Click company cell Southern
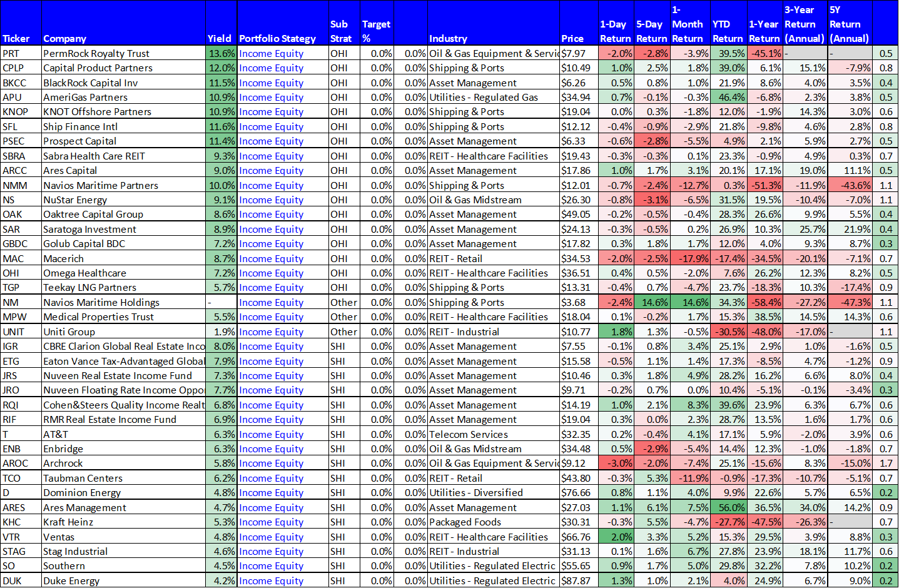 pyautogui.click(x=123, y=566)
